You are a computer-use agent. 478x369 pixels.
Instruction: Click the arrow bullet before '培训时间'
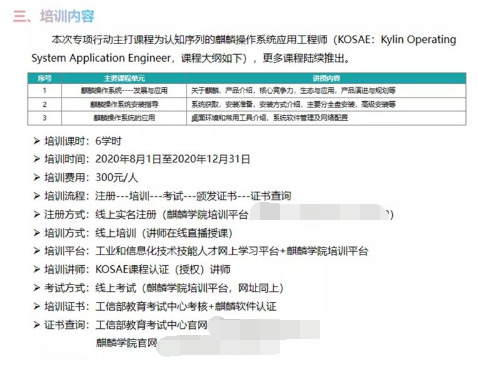37,159
